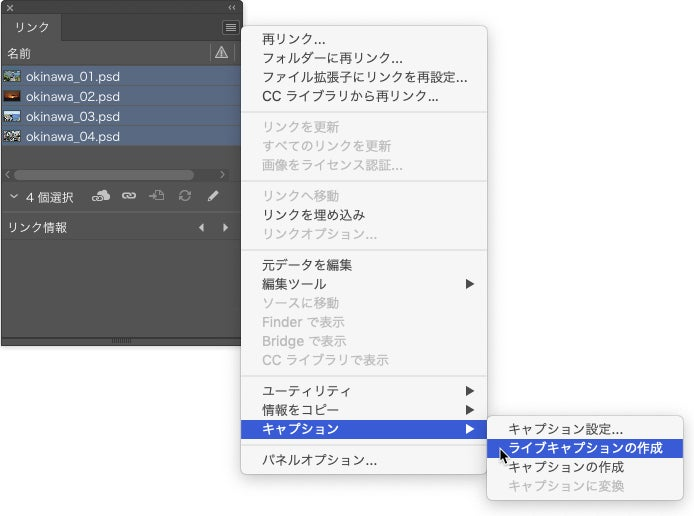
Task: Choose パネルオプション... menu item
Action: 364,460
